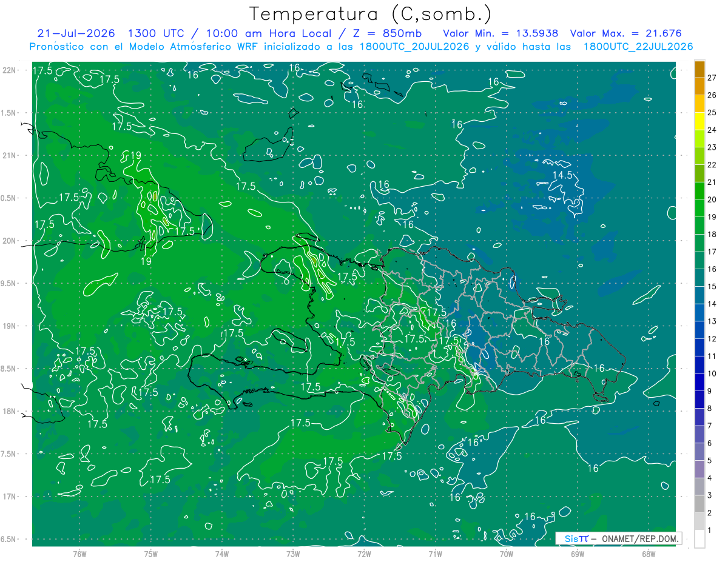Click the '20N' latitude axis label
Screen dimensions: 728x562
10,241
